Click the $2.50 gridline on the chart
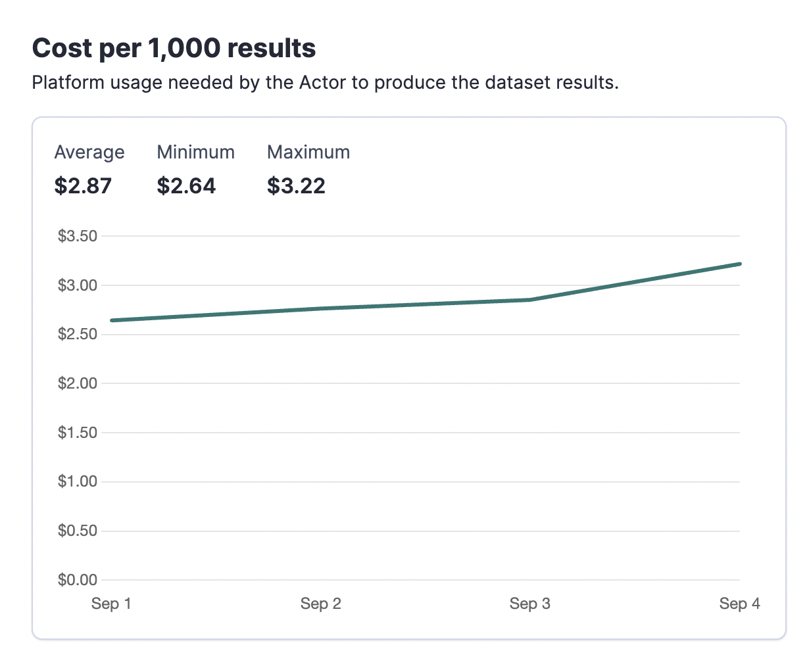This screenshot has height=672, width=809. point(421,333)
